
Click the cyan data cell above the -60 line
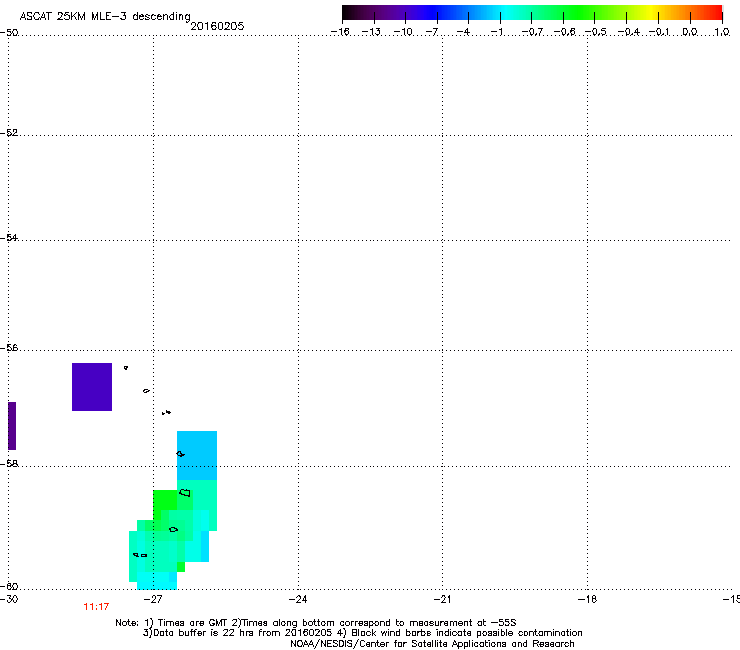tap(157, 581)
